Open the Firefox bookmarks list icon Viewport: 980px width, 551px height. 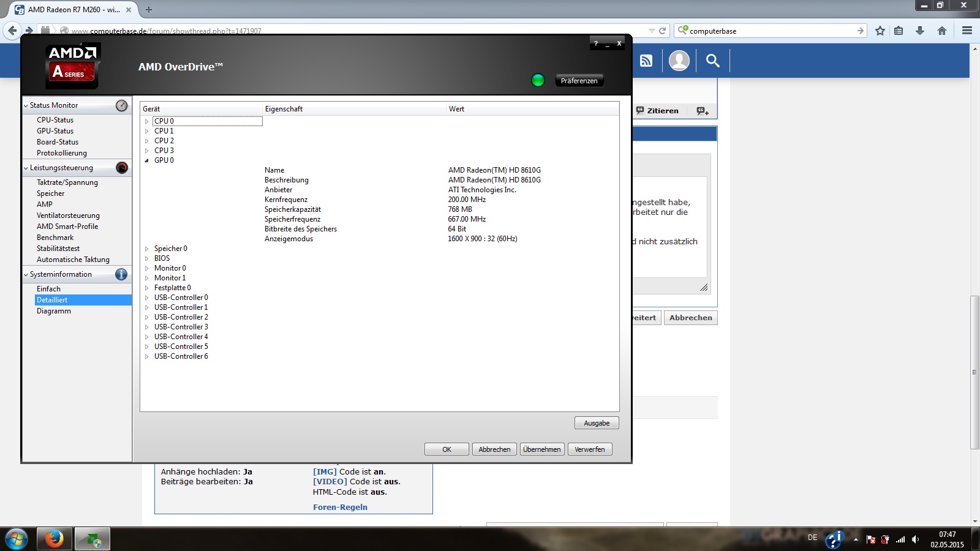(899, 31)
